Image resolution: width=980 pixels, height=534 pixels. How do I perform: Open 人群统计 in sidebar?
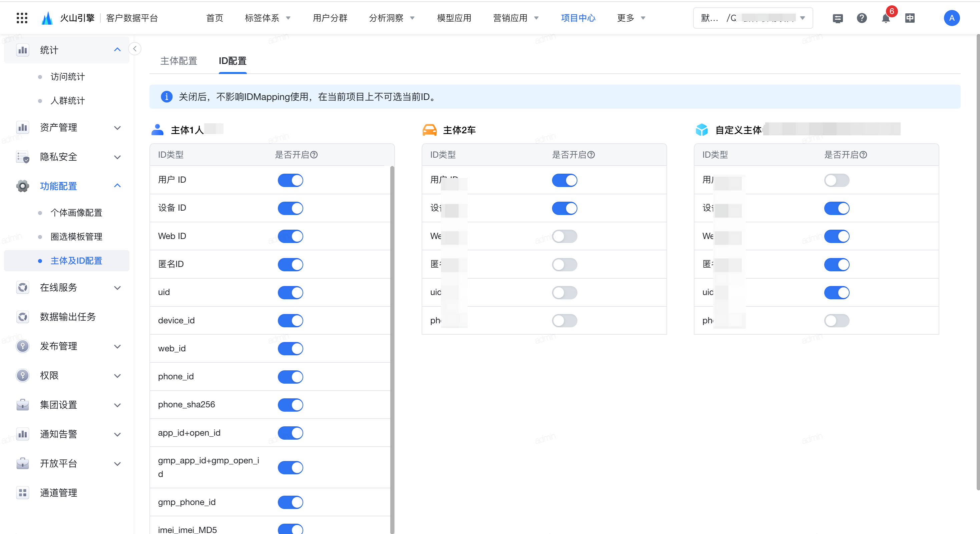click(x=68, y=101)
